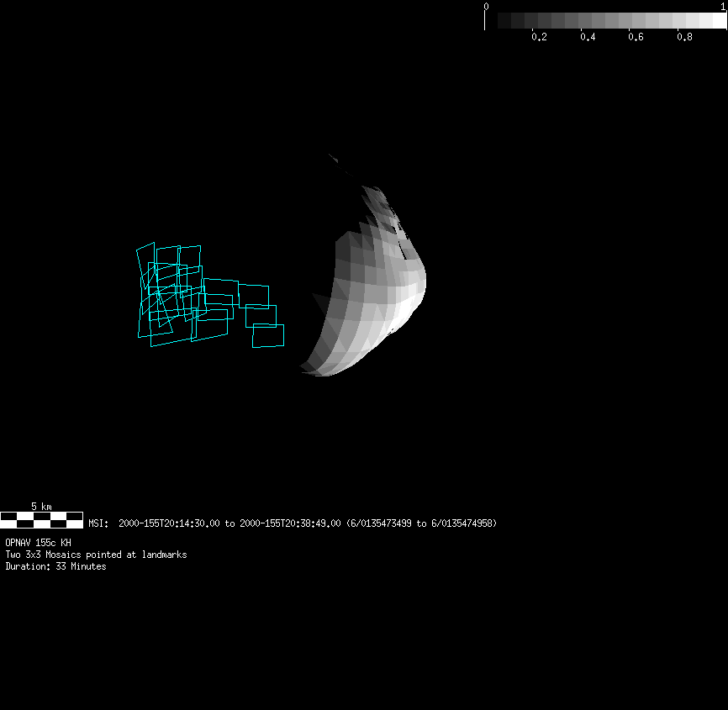Image resolution: width=728 pixels, height=710 pixels.
Task: Click the darkest swatch of the grayscale bar
Action: point(504,21)
